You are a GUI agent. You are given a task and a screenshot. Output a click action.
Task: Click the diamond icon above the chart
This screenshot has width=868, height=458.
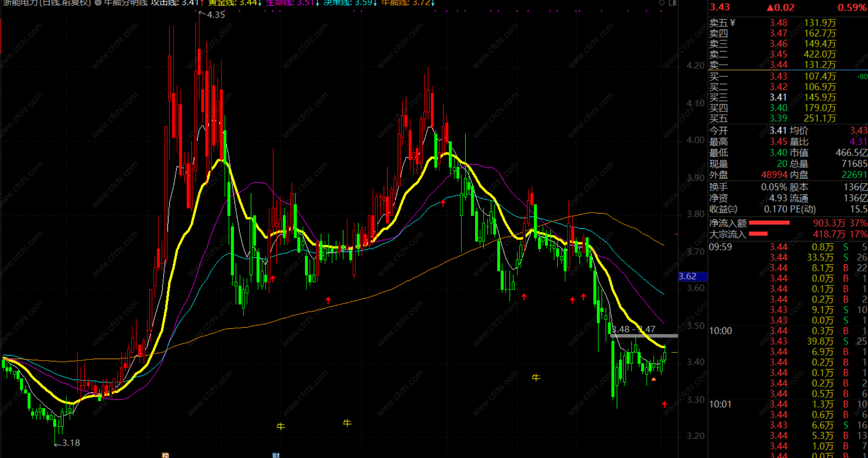(x=661, y=3)
